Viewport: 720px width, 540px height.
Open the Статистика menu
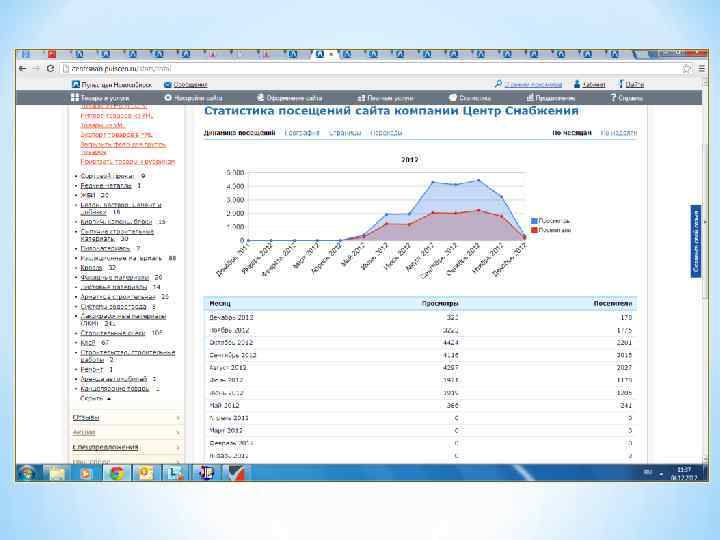click(x=470, y=98)
